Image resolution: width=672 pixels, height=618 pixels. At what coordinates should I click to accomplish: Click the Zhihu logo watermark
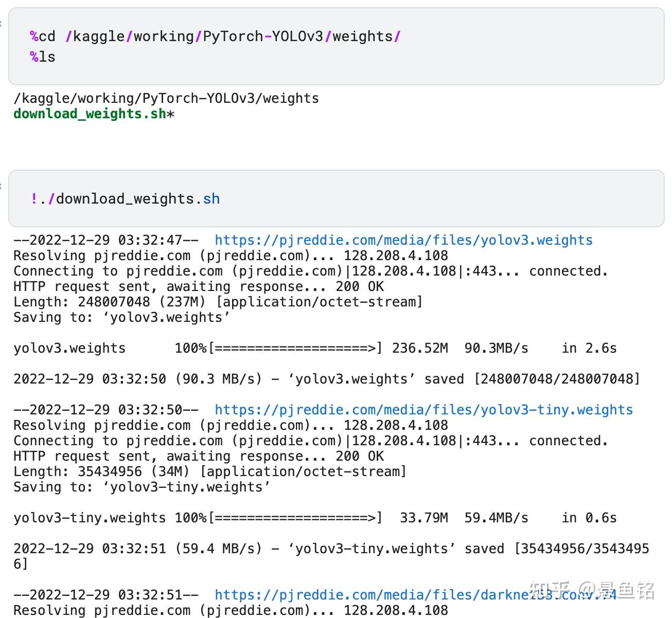click(550, 590)
